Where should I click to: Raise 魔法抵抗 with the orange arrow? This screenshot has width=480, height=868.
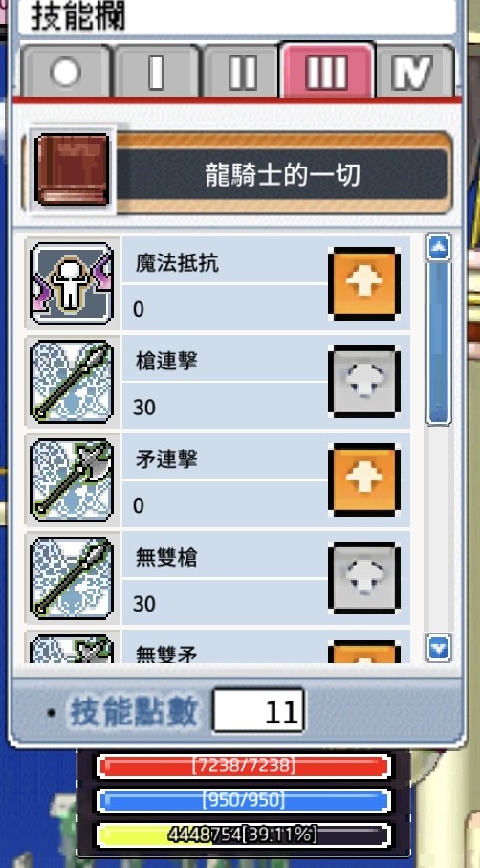[364, 283]
